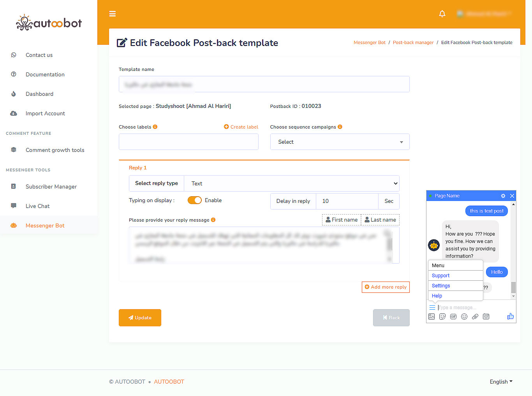532x396 pixels.
Task: Click the attachment paperclip icon in chat
Action: [x=475, y=317]
